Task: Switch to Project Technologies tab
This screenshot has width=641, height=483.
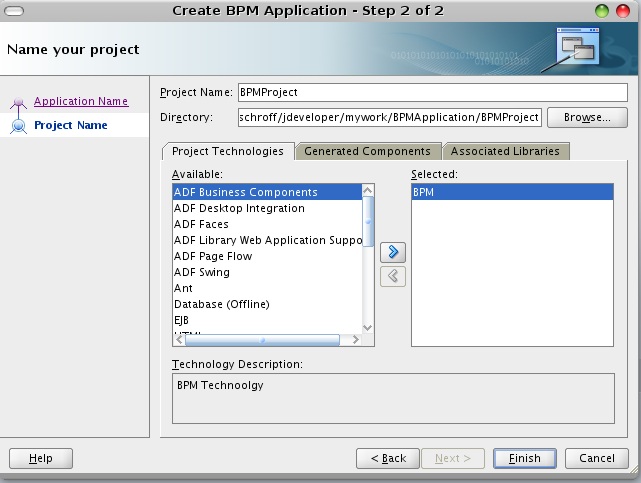Action: point(228,152)
